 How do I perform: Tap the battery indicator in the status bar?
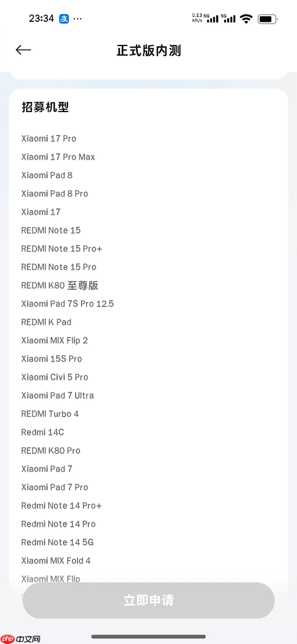(x=266, y=18)
